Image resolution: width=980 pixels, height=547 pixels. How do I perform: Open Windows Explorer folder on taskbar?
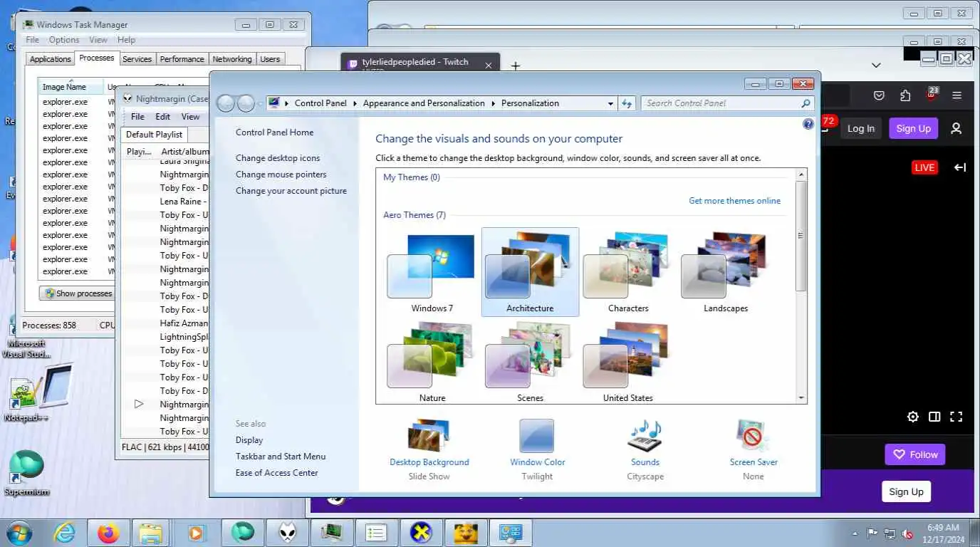(152, 533)
